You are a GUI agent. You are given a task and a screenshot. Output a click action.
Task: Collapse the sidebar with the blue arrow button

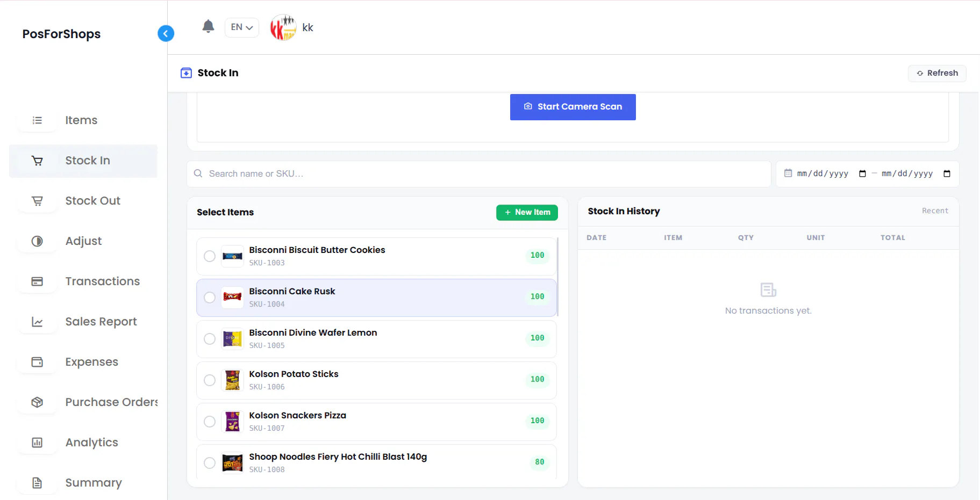click(x=166, y=33)
